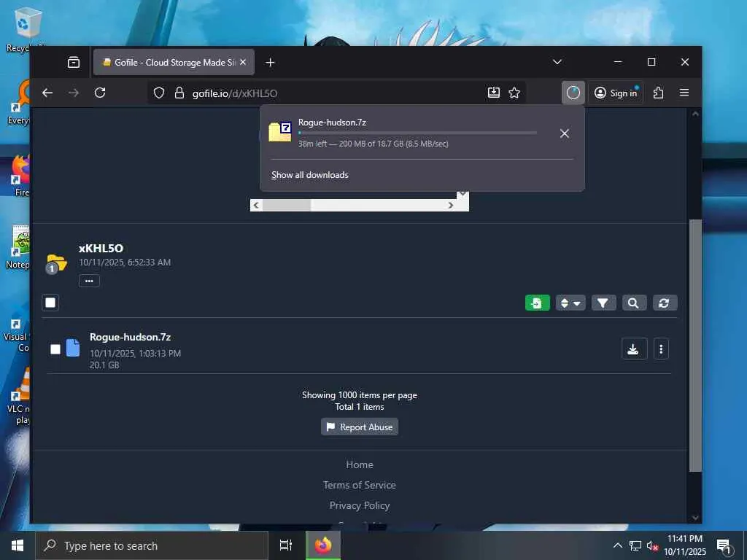Open tracking protection shield icon
This screenshot has height=560, width=747.
click(x=159, y=93)
